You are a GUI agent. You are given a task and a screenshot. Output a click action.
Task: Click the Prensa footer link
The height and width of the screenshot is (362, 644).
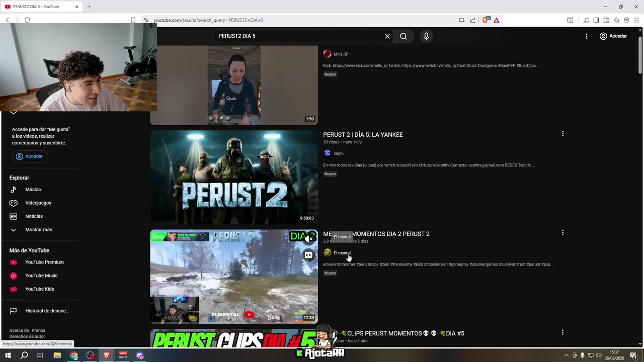pyautogui.click(x=38, y=330)
